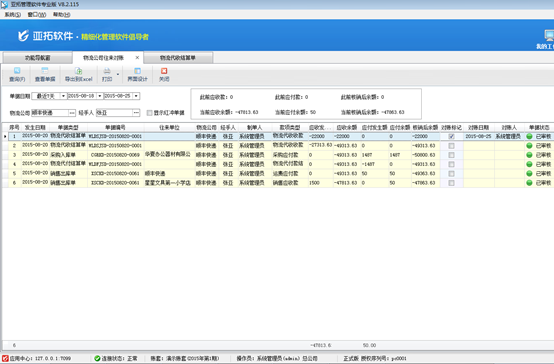Open 查看单据 view document icon
This screenshot has height=364, width=554.
[x=45, y=71]
